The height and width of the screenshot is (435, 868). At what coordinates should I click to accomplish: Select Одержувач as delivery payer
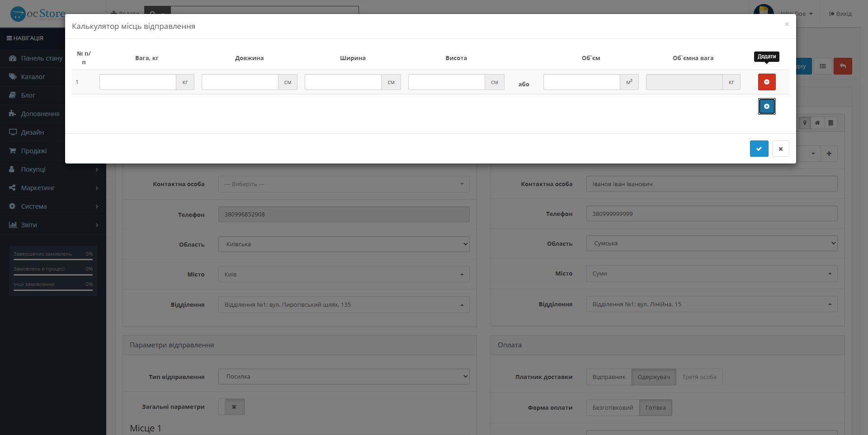coord(654,377)
